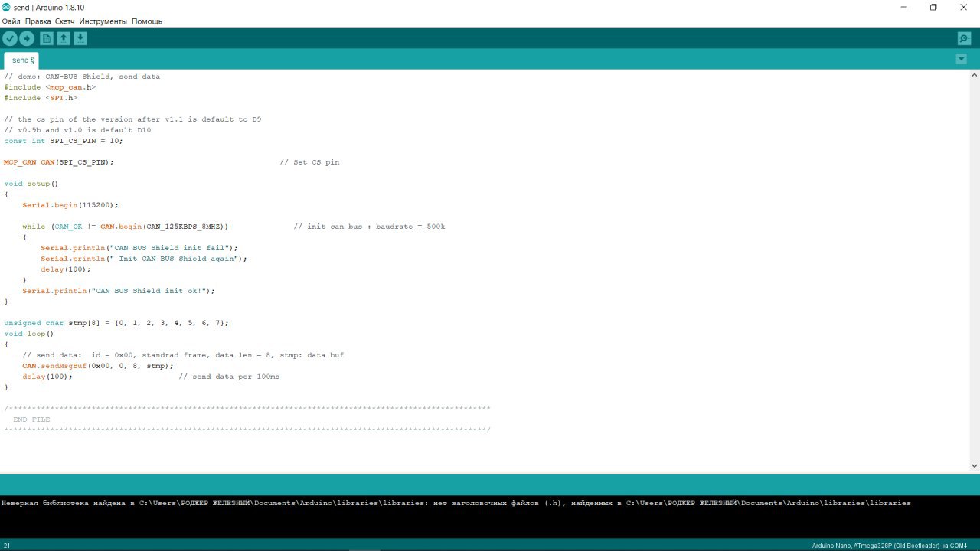Expand the tab options dropdown arrow

(x=962, y=60)
